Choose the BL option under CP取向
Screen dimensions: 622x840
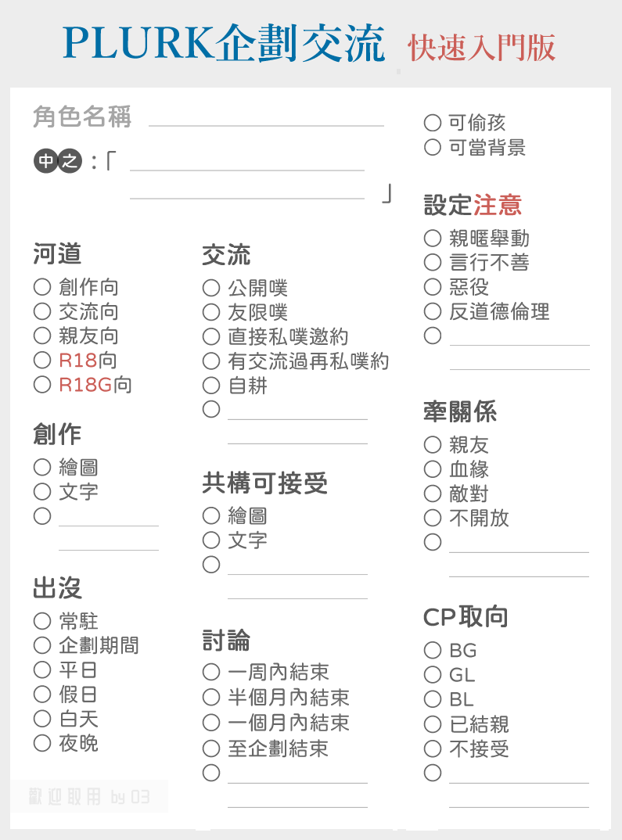click(x=433, y=699)
